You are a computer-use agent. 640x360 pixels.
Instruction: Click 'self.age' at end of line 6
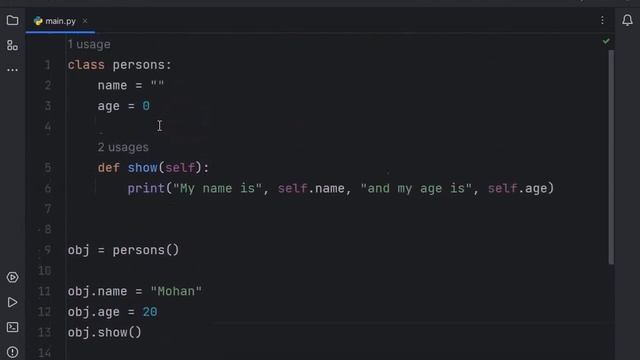(517, 189)
